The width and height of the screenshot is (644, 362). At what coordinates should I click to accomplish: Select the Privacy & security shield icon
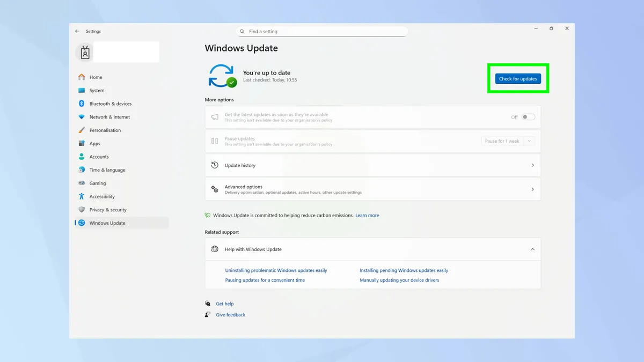point(82,210)
